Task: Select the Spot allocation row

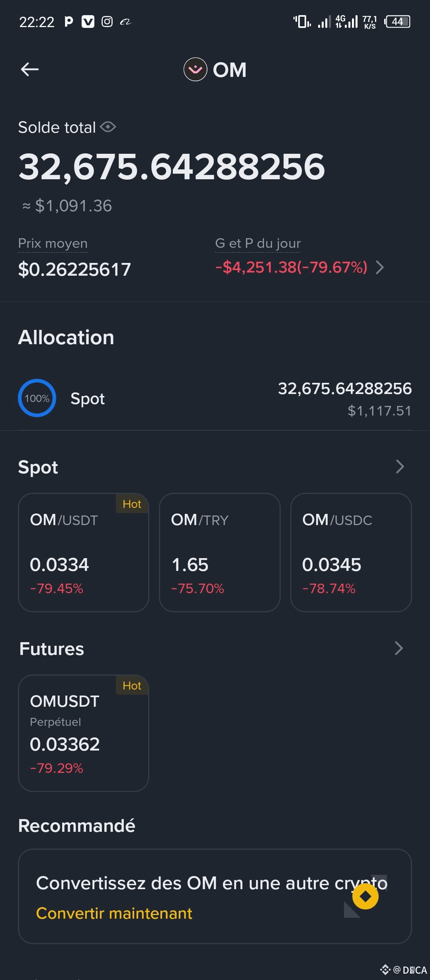Action: tap(215, 398)
